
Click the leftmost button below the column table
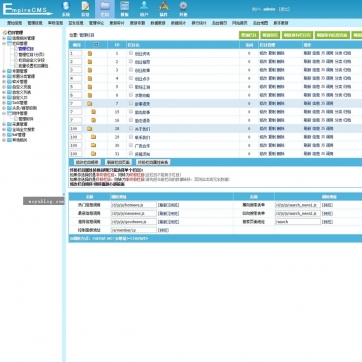pos(87,162)
